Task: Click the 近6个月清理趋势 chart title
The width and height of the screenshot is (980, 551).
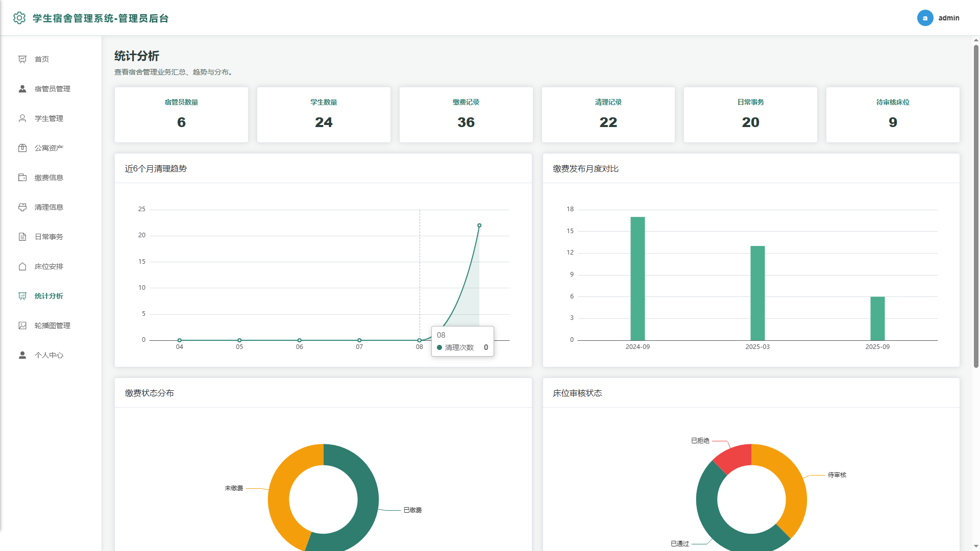Action: pyautogui.click(x=156, y=169)
